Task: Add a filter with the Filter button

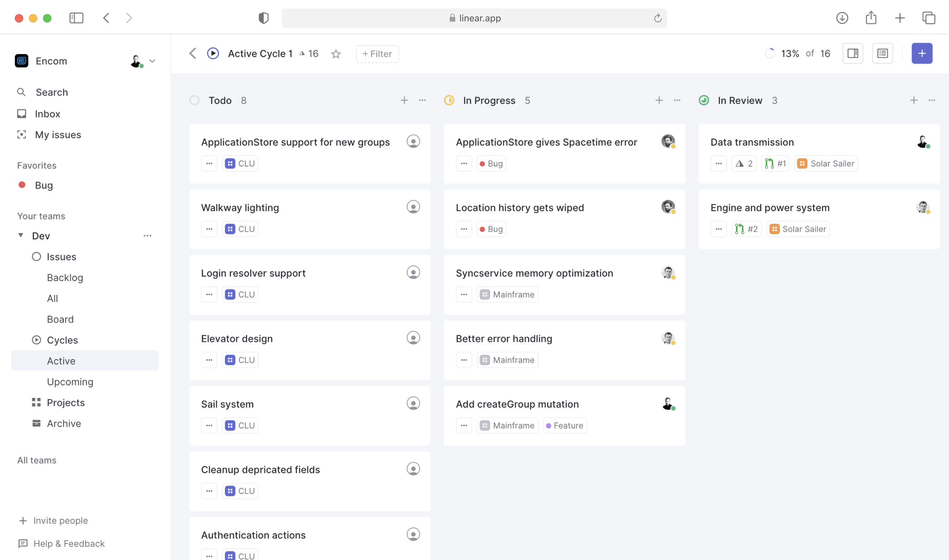Action: tap(377, 54)
